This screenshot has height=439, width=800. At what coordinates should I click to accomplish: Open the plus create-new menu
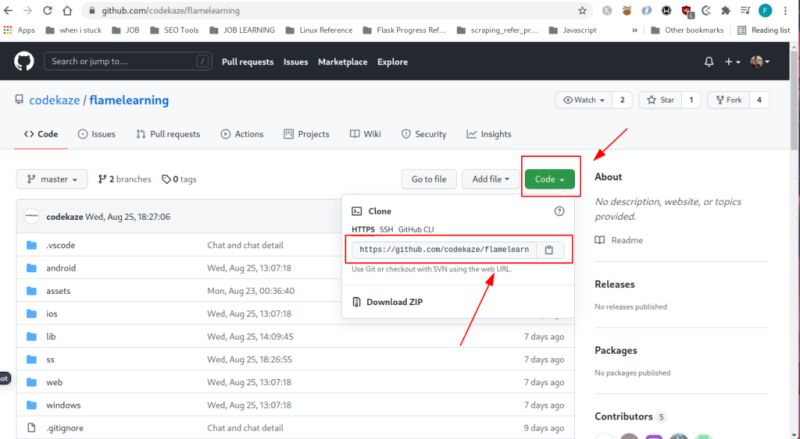click(x=732, y=62)
